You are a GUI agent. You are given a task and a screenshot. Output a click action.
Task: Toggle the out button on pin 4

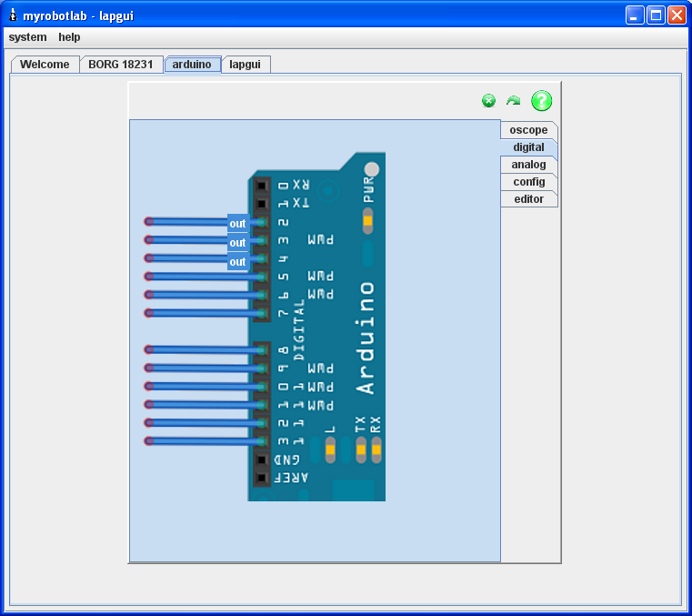(x=238, y=261)
